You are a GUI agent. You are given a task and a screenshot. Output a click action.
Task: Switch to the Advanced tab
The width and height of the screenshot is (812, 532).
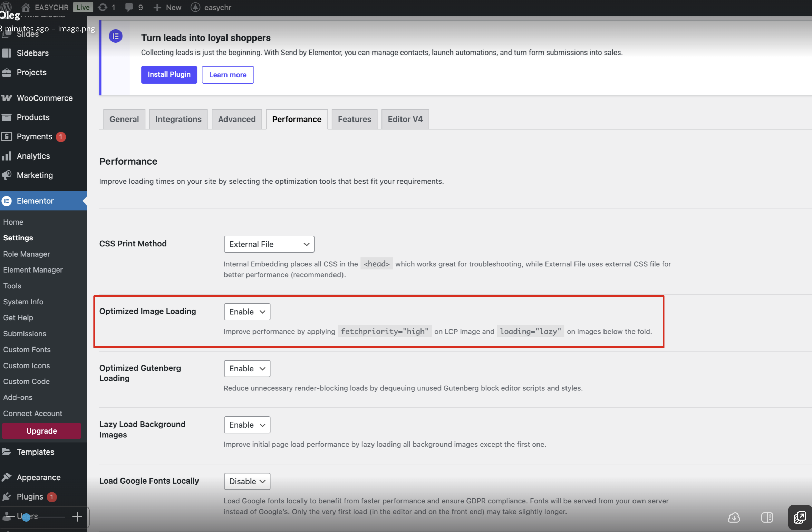[236, 119]
